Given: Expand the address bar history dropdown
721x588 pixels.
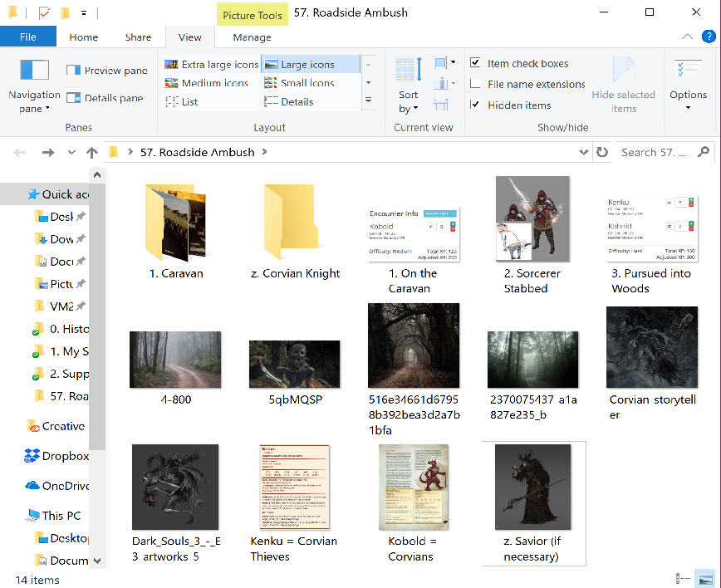Looking at the screenshot, I should (x=583, y=152).
